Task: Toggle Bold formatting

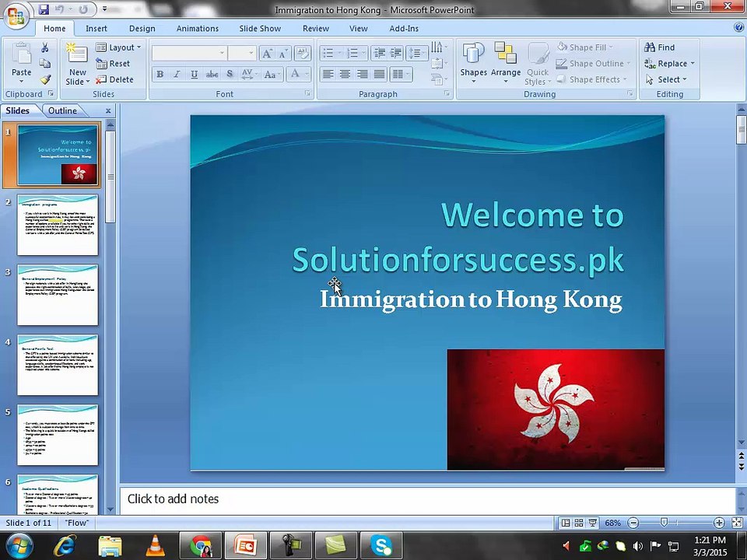Action: coord(160,75)
